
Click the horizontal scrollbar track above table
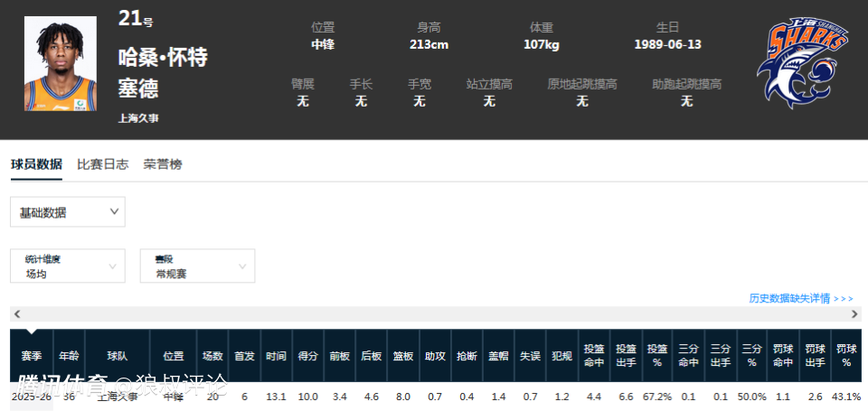(434, 314)
